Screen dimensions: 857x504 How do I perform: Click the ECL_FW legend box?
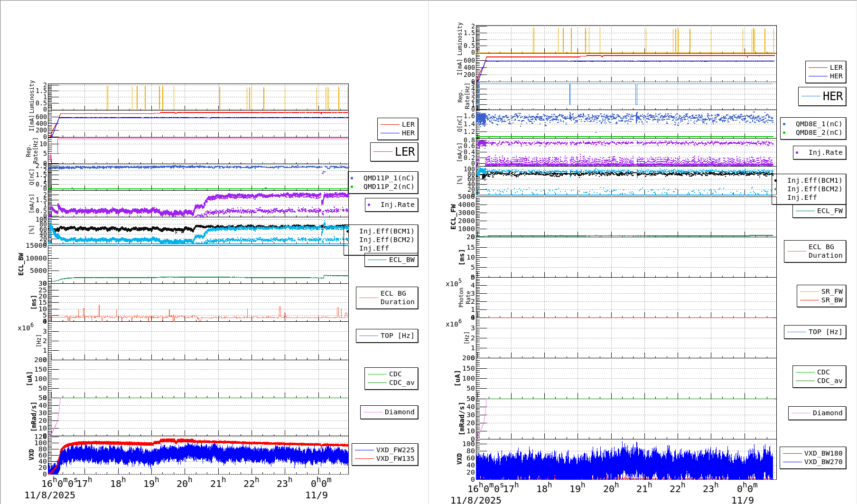820,211
